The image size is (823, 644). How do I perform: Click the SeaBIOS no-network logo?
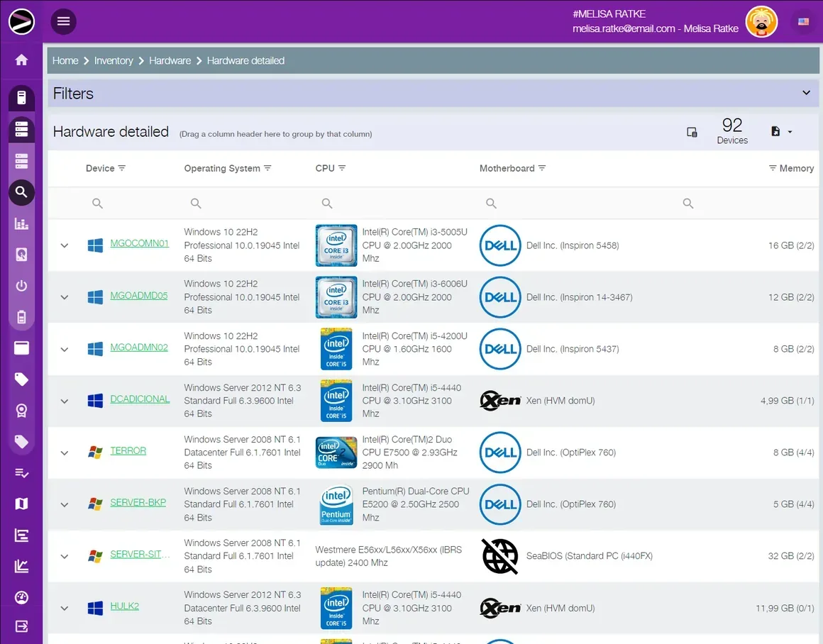pos(500,556)
